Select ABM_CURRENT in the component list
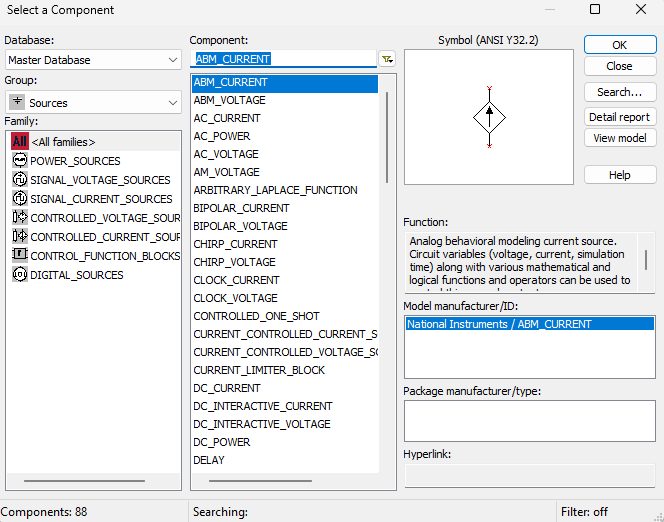664x522 pixels. 285,82
